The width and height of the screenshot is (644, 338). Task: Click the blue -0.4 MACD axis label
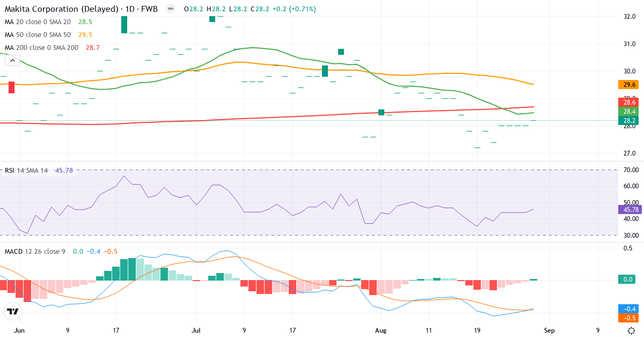[x=627, y=309]
